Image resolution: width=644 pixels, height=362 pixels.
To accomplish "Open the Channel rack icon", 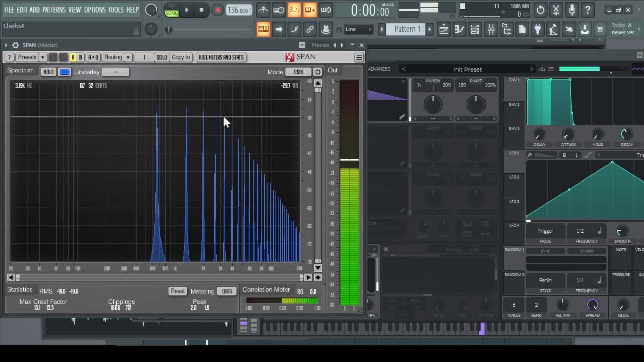I will 475,29.
